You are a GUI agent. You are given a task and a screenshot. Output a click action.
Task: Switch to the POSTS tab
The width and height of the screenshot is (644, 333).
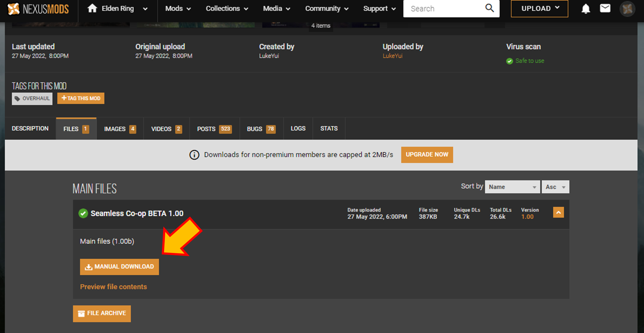[214, 129]
